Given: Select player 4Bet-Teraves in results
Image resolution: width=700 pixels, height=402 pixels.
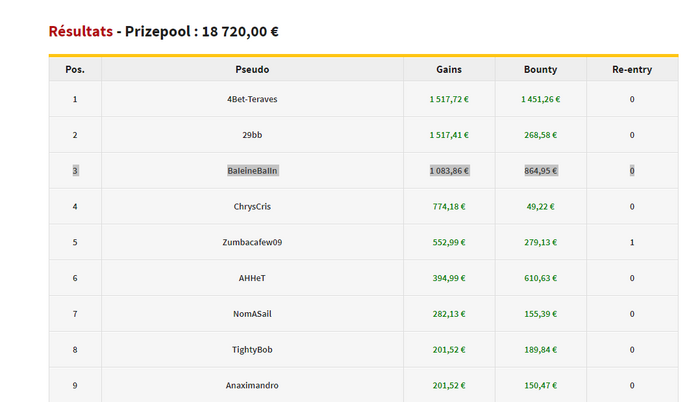Looking at the screenshot, I should [x=252, y=99].
